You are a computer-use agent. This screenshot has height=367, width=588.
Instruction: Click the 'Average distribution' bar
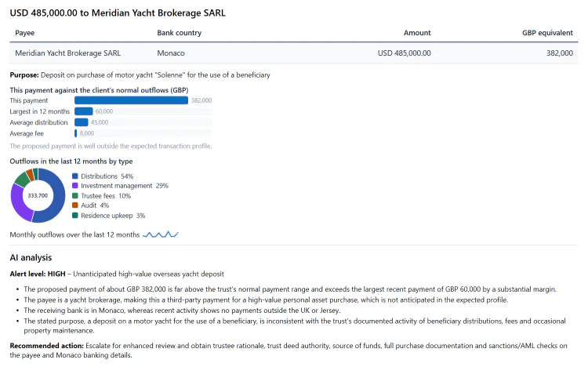[82, 122]
